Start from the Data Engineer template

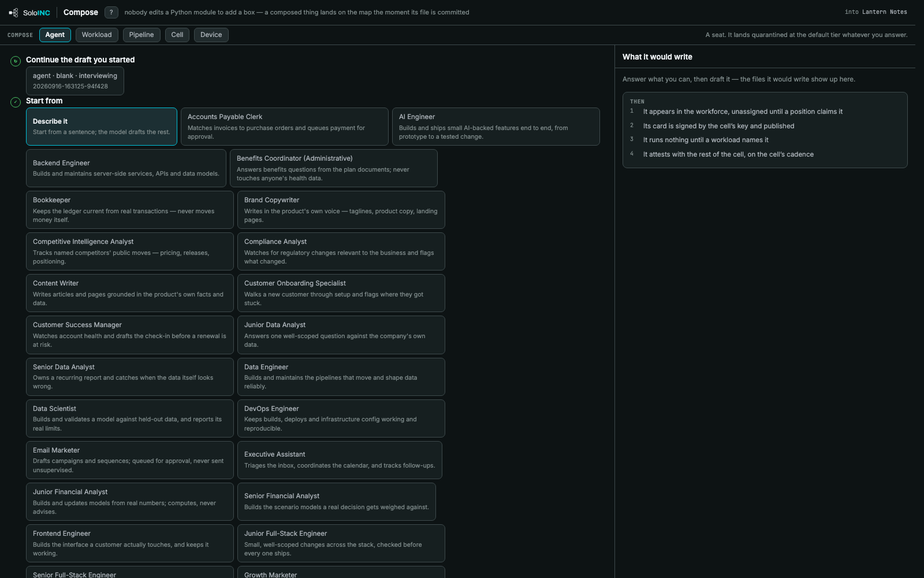pos(341,377)
